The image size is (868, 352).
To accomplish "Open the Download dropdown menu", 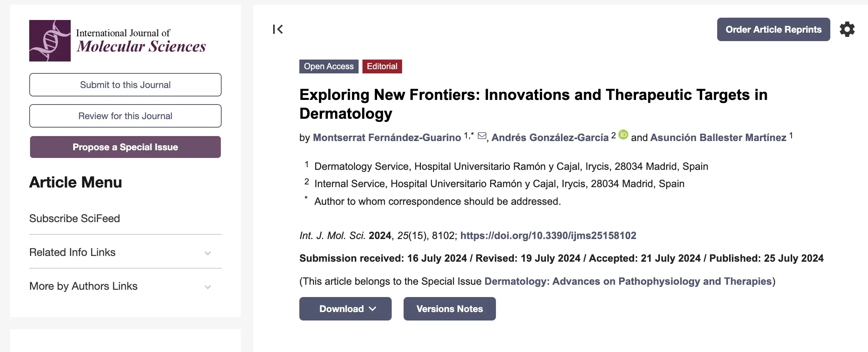I will [345, 309].
